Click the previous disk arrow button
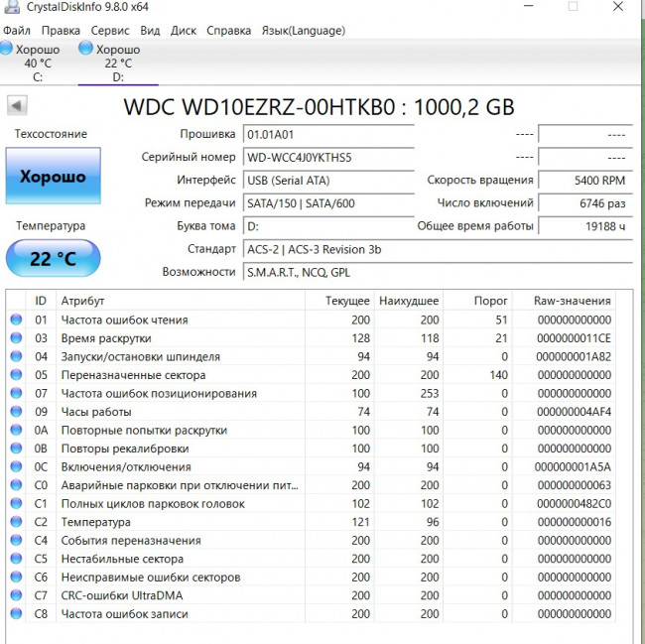Image resolution: width=645 pixels, height=644 pixels. 17,106
